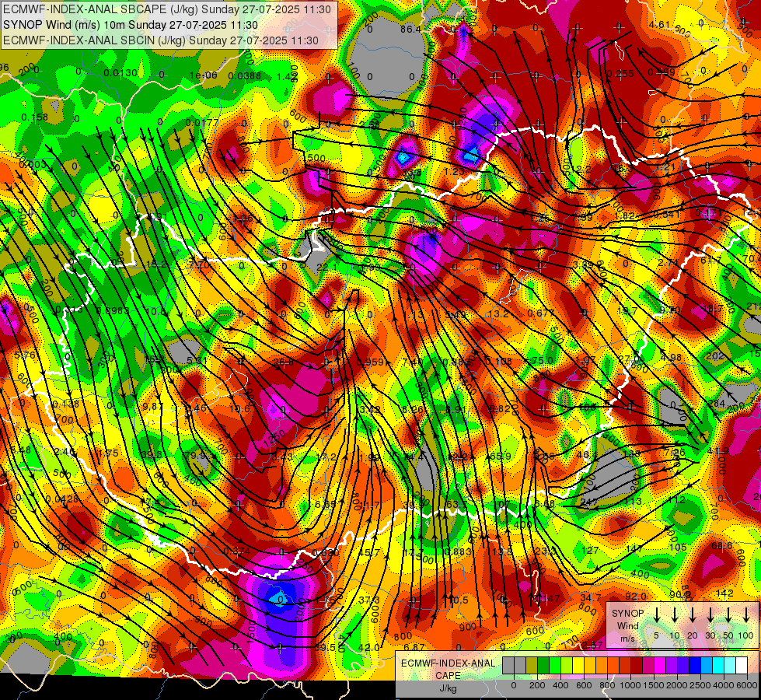Click the 0.677 value on the map

[541, 313]
